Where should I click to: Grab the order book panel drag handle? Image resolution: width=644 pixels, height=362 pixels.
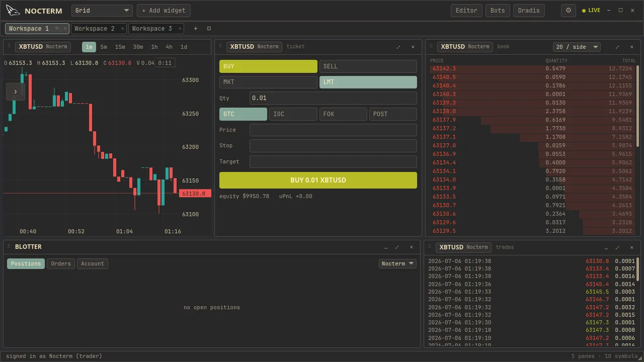click(431, 46)
